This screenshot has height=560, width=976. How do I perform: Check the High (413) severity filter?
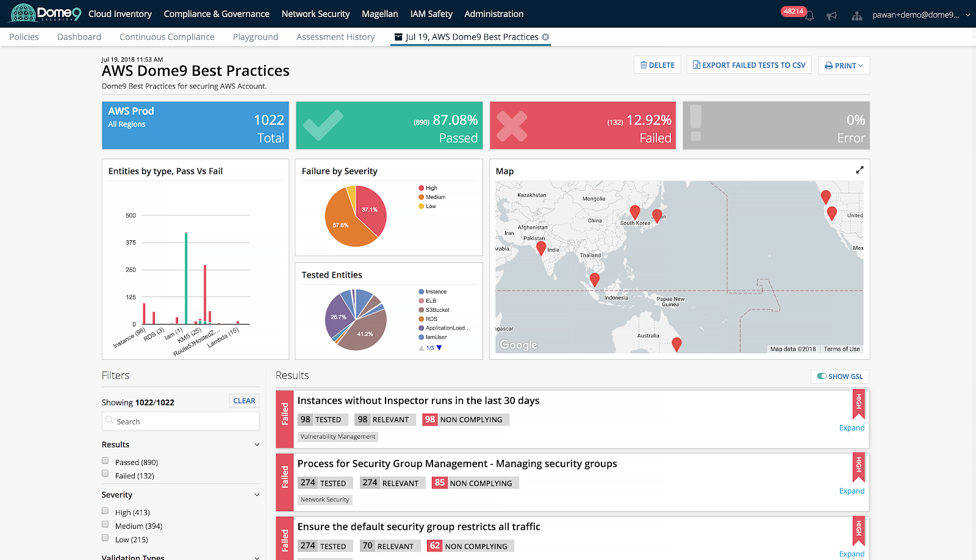tap(105, 511)
